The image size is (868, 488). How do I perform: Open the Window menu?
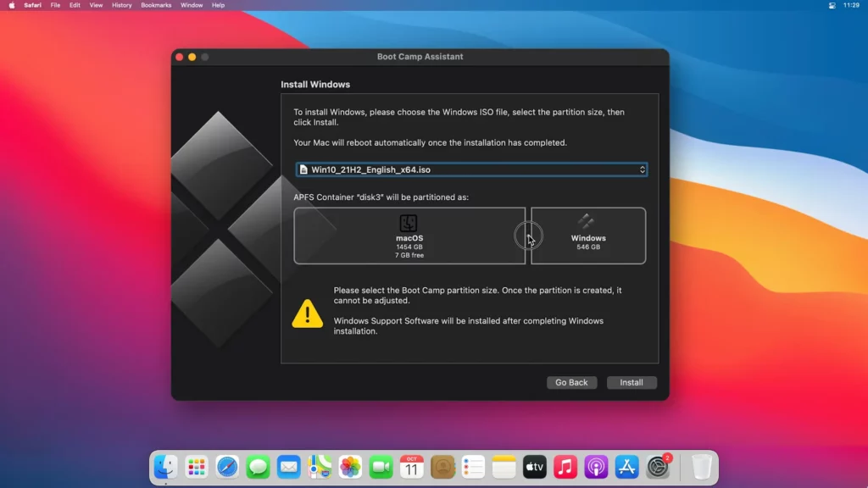tap(192, 6)
